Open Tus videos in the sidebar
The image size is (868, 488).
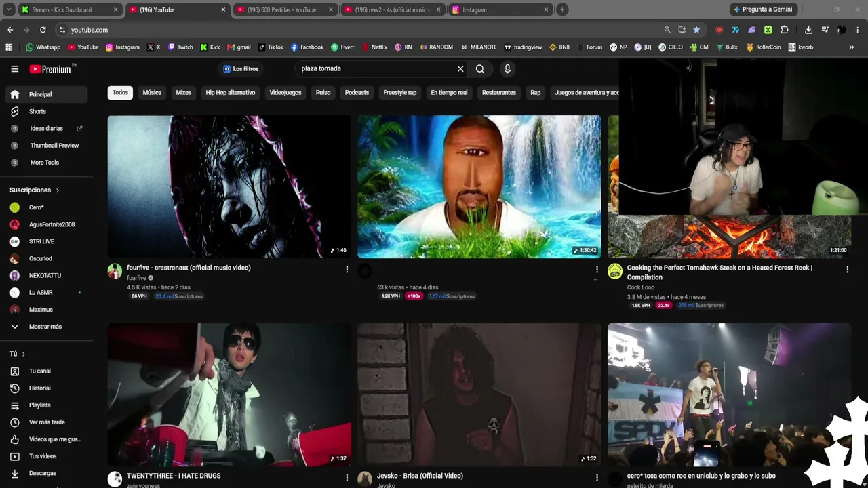pos(47,456)
